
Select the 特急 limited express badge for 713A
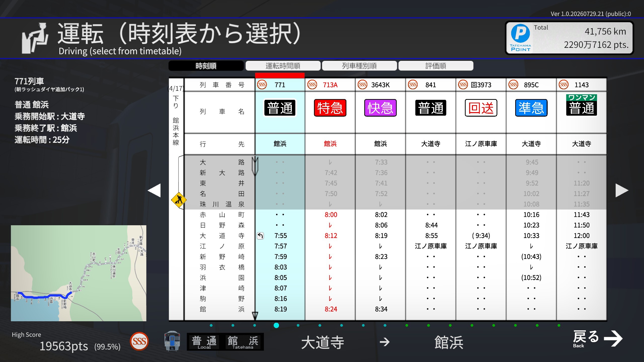[x=330, y=108]
